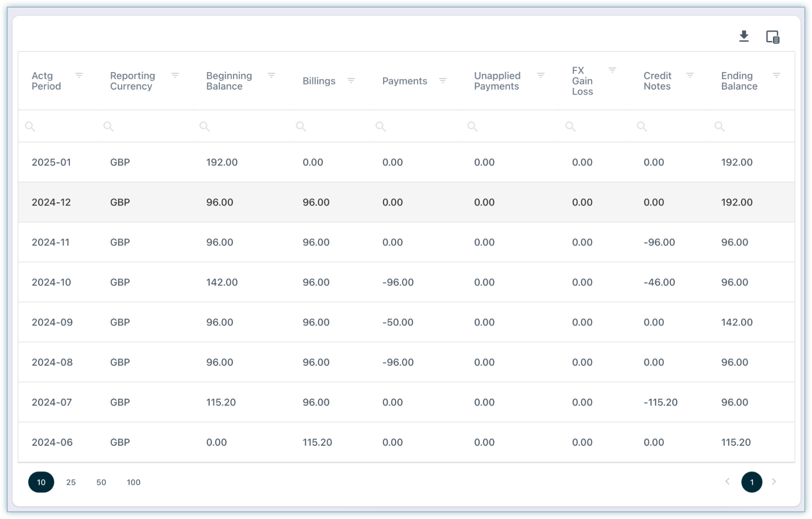
Task: Open filter for Credit Notes column
Action: [x=690, y=75]
